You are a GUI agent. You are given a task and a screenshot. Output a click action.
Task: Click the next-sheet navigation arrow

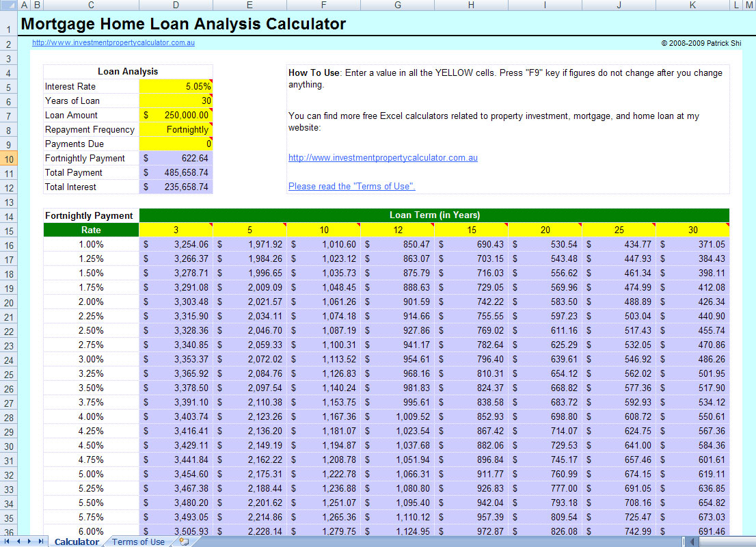(29, 541)
